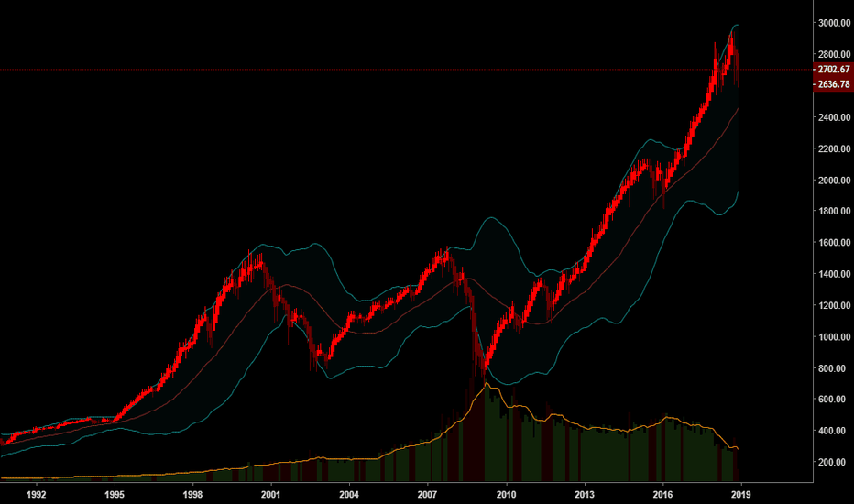Viewport: 854px width, 504px height.
Task: Select the 2000.00 price axis label
Action: [834, 181]
